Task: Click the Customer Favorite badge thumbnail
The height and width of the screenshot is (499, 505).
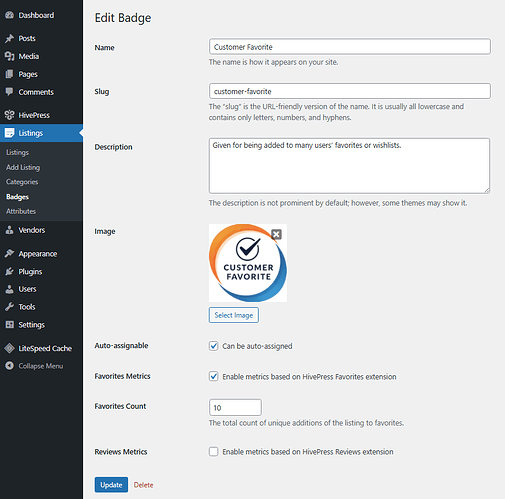Action: click(x=248, y=263)
